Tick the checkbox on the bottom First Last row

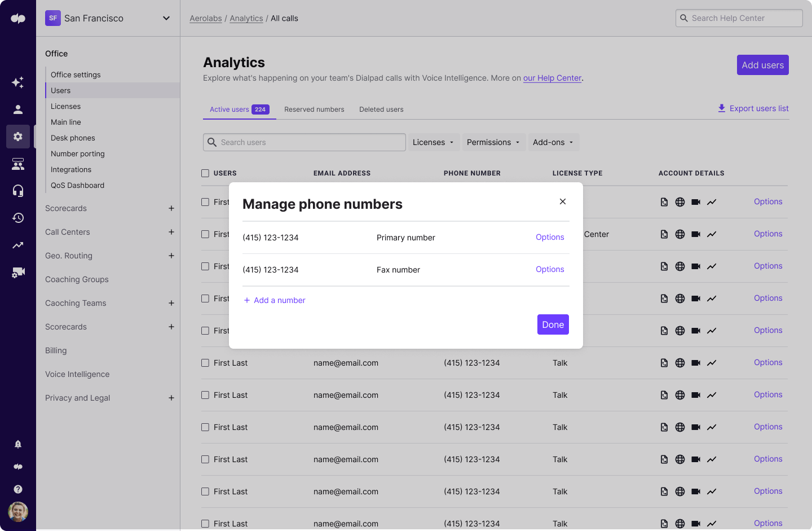point(205,524)
